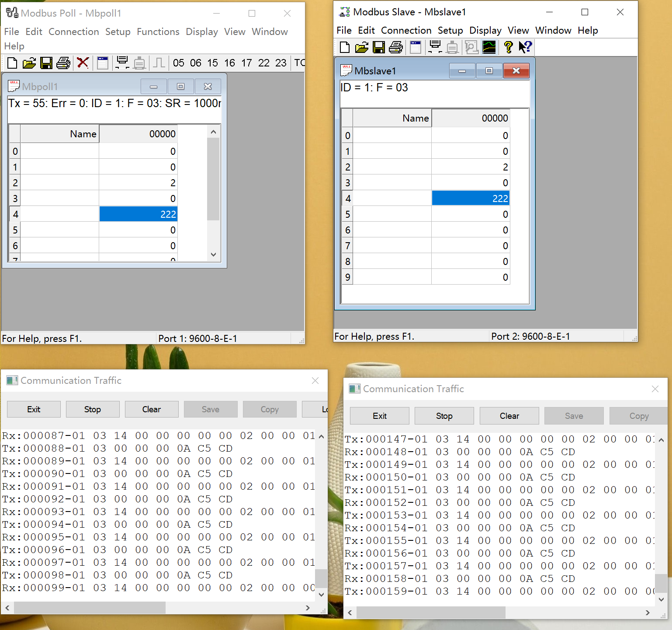
Task: Click Clear in the right Communication Traffic window
Action: (509, 416)
